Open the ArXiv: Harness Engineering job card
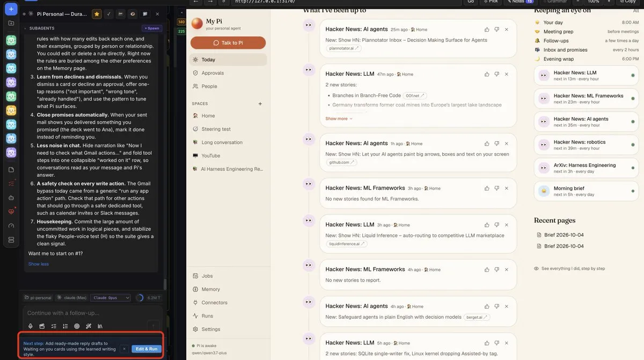This screenshot has height=360, width=644. coord(587,168)
